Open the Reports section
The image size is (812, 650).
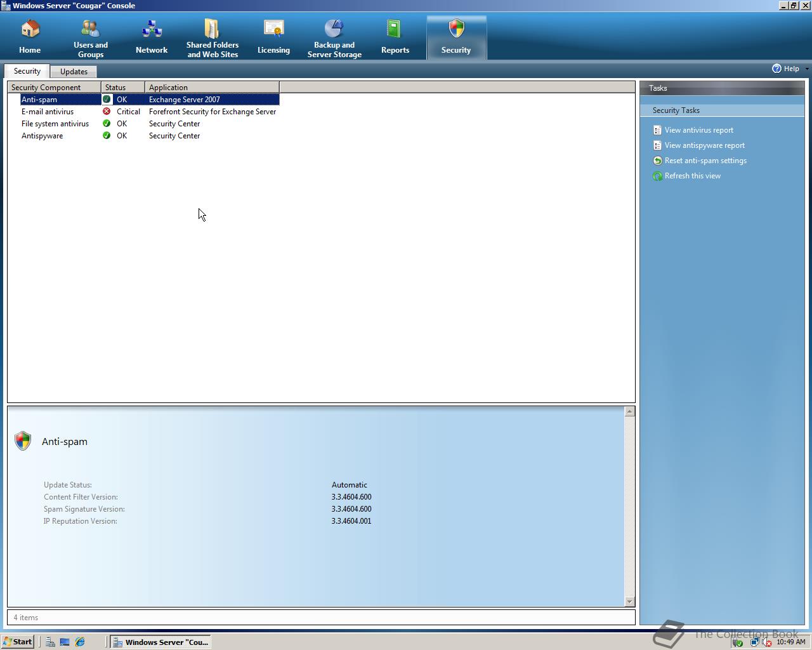click(395, 38)
